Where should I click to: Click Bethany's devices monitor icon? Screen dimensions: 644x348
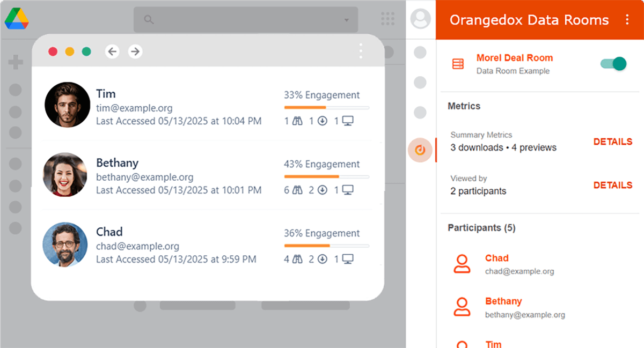click(348, 190)
